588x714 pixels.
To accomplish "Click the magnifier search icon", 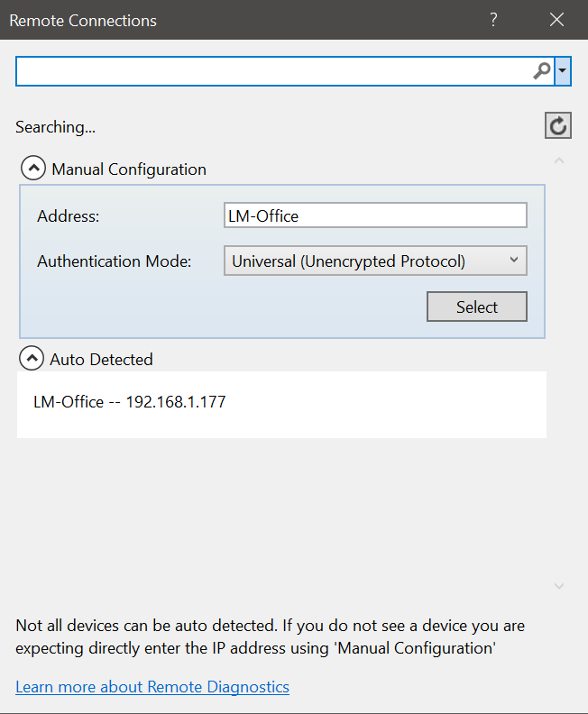I will coord(541,71).
